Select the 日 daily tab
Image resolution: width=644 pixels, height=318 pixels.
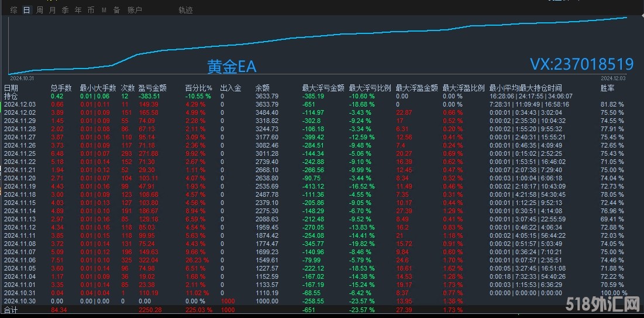point(27,10)
